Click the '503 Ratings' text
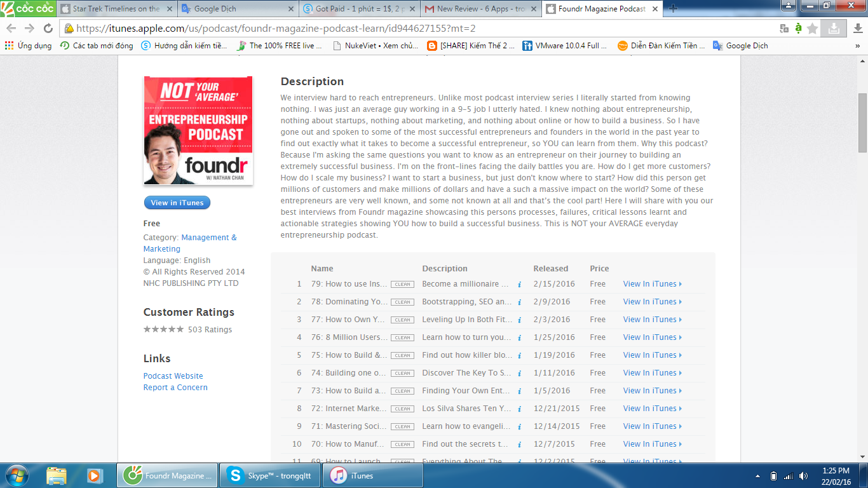 pos(210,330)
